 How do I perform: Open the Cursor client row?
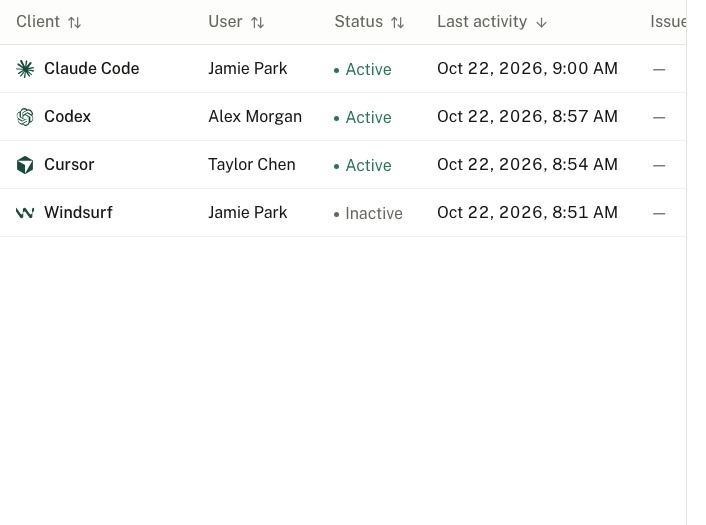tap(343, 165)
